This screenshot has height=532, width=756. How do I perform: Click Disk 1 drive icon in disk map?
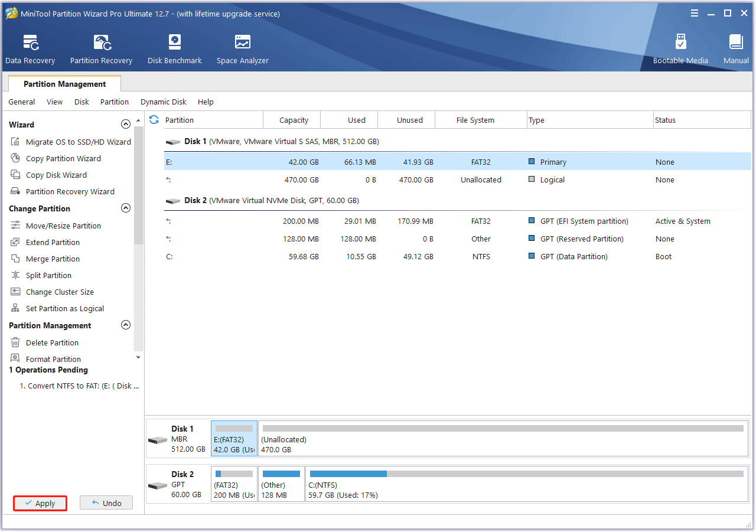(158, 440)
